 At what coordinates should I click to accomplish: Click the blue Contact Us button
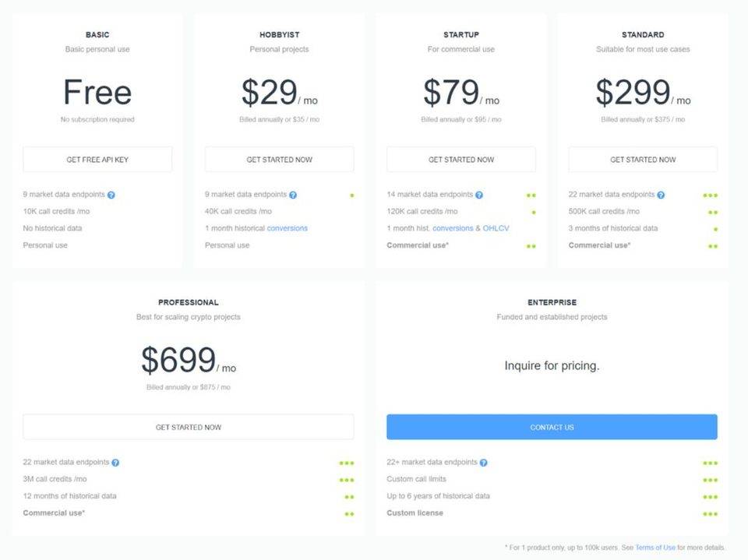[x=552, y=427]
